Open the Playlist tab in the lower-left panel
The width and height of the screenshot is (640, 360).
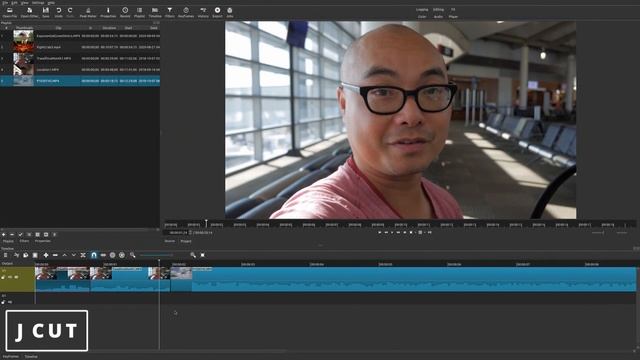coord(8,241)
